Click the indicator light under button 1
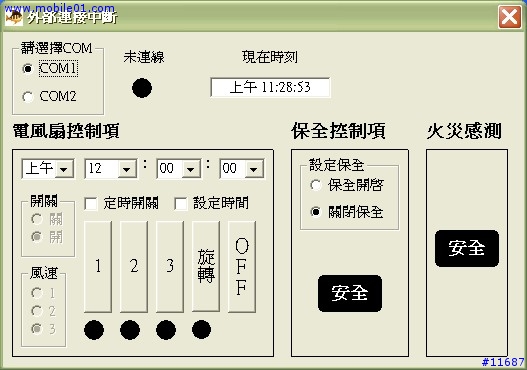527x370 pixels. pyautogui.click(x=94, y=330)
